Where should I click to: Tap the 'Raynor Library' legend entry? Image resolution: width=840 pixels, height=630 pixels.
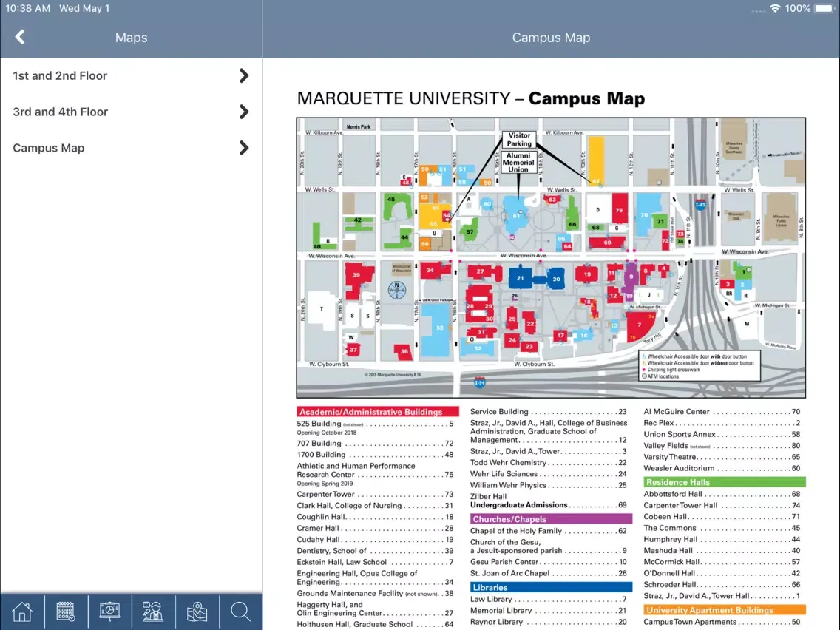click(549, 622)
